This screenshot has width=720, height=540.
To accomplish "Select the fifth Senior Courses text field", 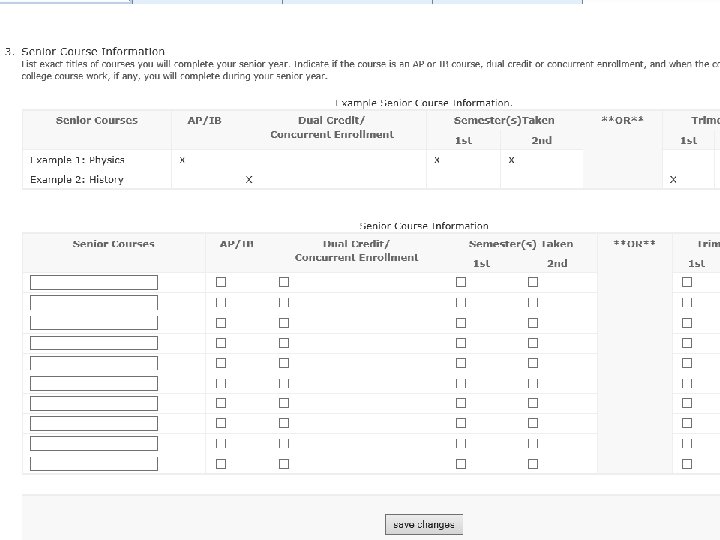I will tap(94, 363).
